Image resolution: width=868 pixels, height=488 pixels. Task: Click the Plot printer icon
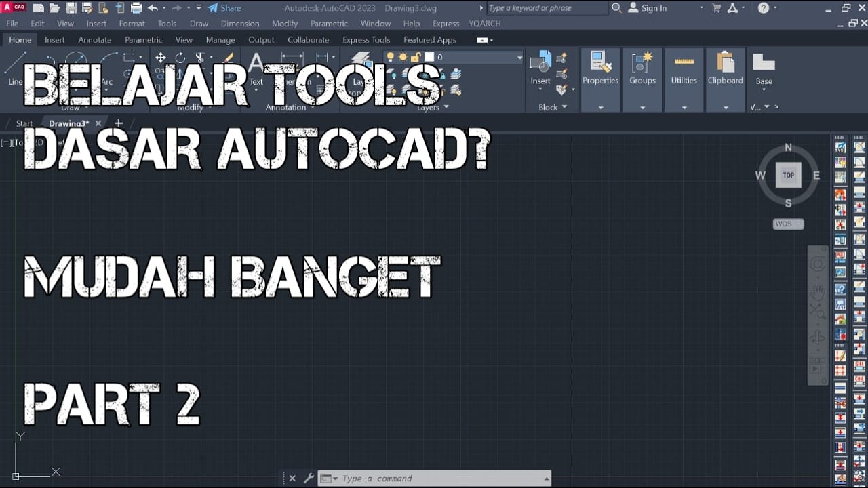pos(136,8)
